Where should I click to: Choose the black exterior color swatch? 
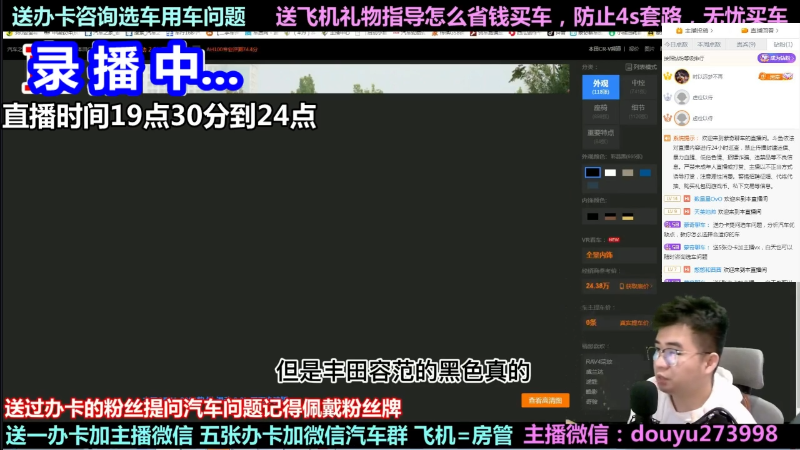[x=592, y=172]
